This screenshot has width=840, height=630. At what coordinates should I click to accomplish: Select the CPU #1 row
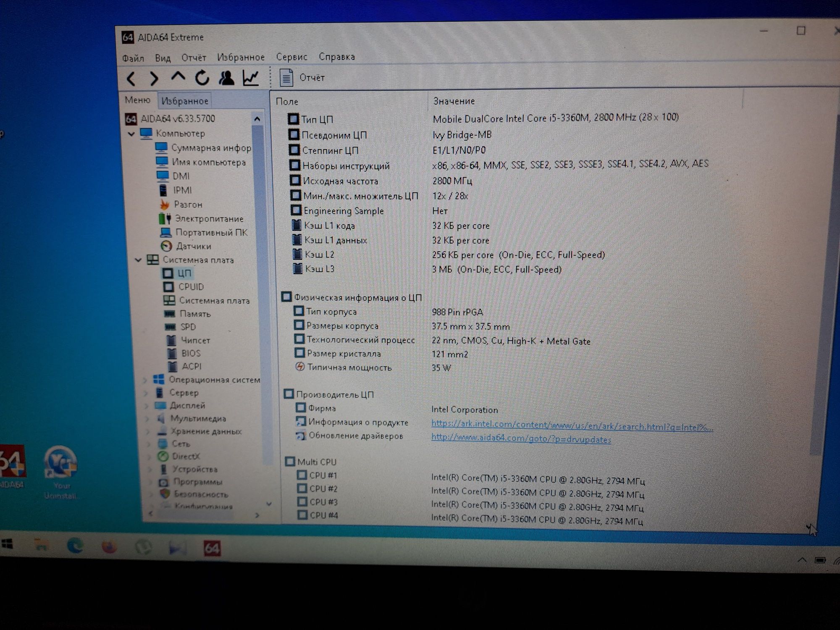[x=470, y=478]
